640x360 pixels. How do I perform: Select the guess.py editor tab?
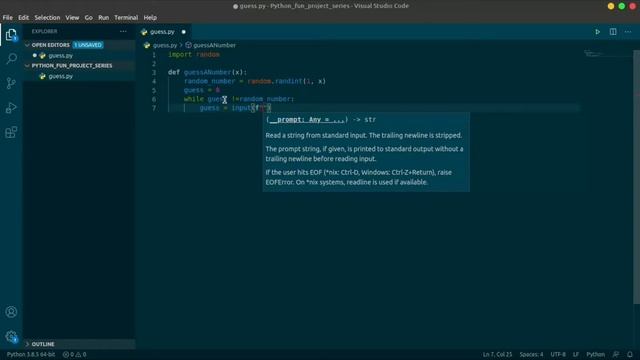tap(163, 32)
